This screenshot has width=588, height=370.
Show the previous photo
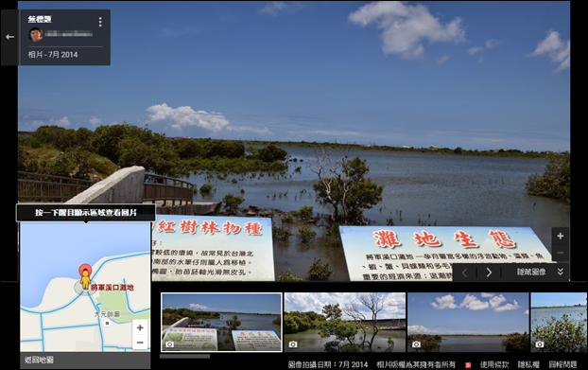coord(464,273)
